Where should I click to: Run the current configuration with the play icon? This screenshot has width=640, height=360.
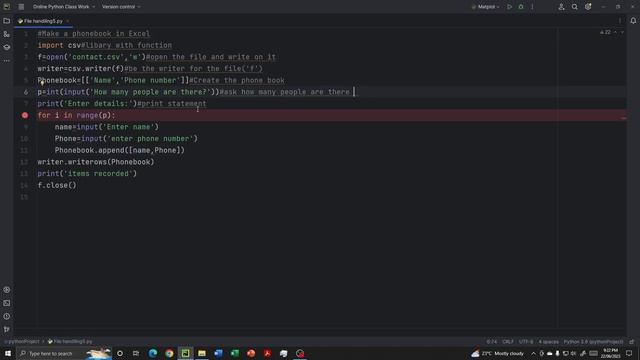tap(509, 7)
